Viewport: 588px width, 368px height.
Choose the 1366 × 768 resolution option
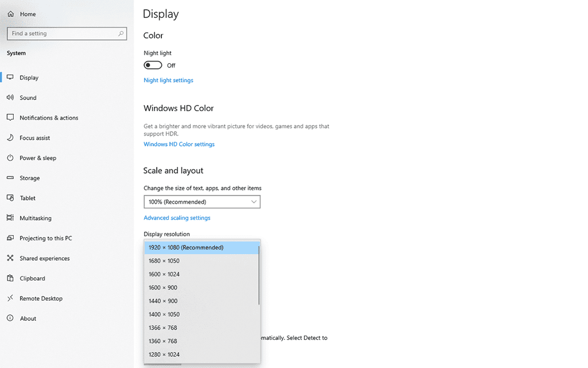tap(163, 327)
